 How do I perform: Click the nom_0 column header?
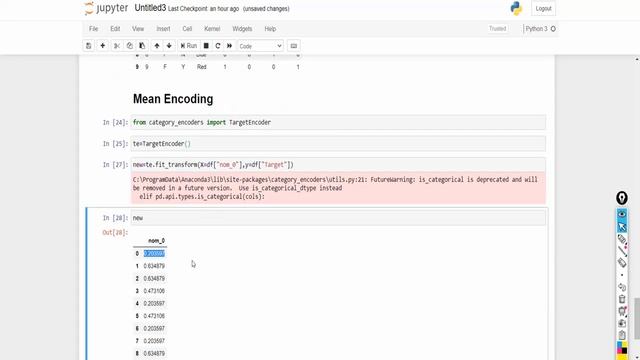pyautogui.click(x=156, y=241)
